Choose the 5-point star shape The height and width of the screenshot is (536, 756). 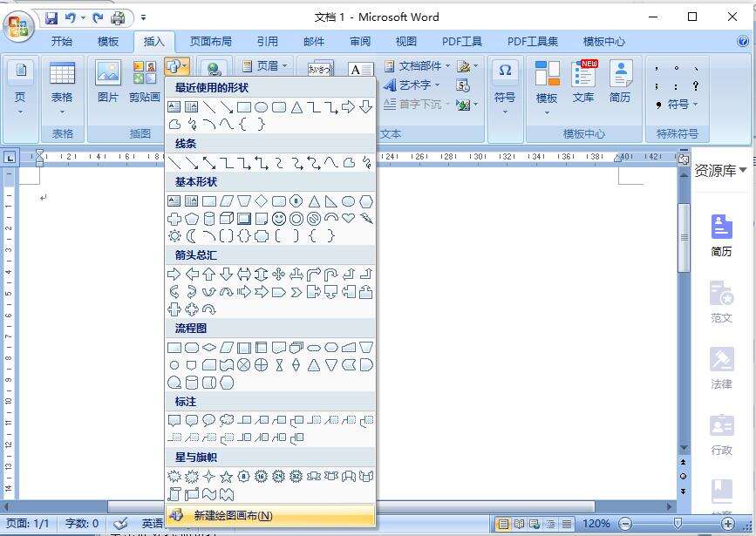pos(226,477)
